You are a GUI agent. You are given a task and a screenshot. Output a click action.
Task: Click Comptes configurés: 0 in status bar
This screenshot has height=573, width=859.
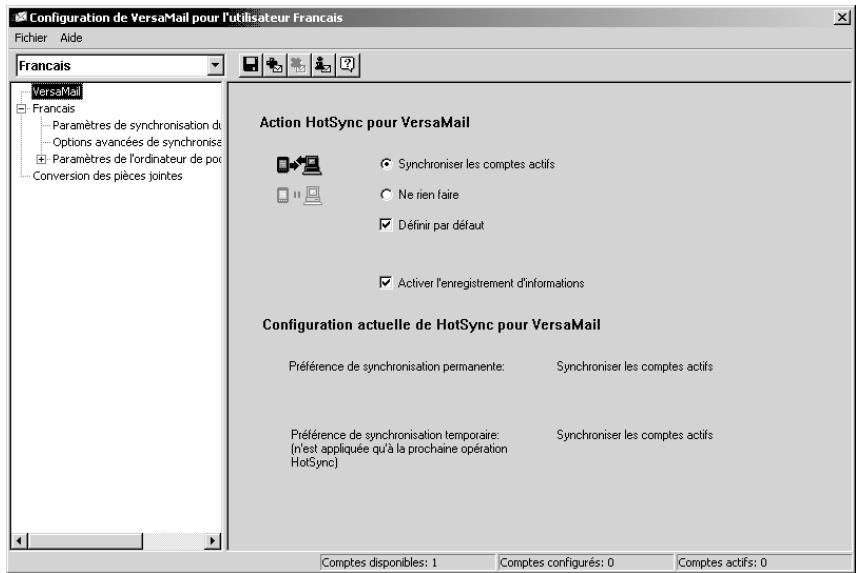click(585, 563)
